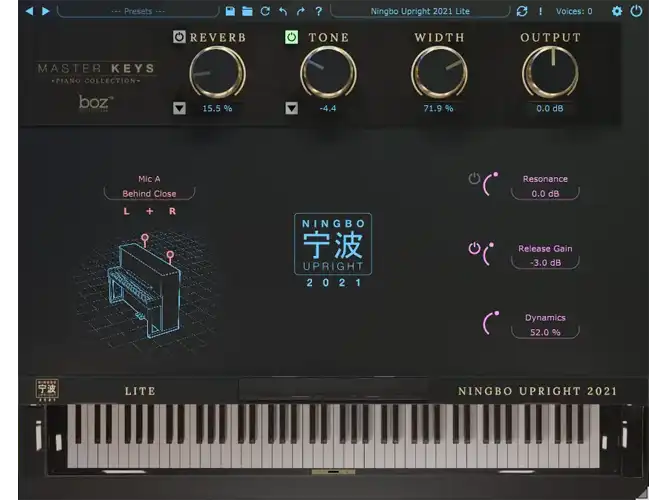The height and width of the screenshot is (500, 667).
Task: Click the Width value 71.9 %
Action: [438, 109]
